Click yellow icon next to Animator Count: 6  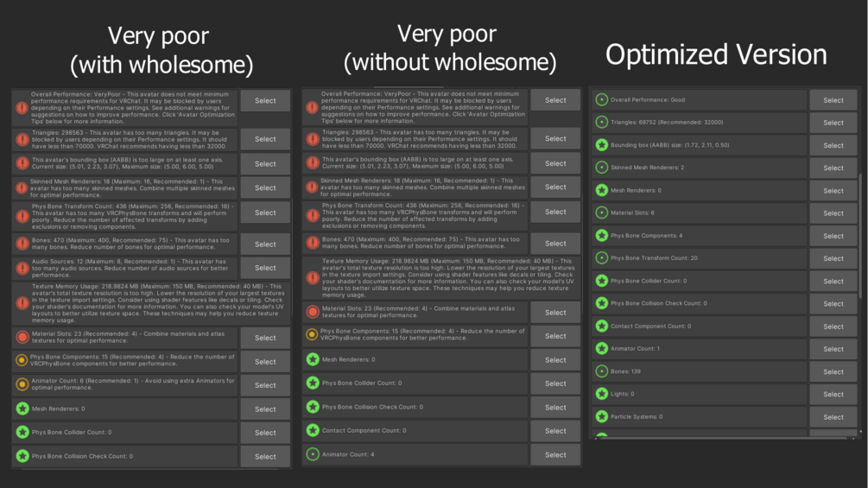[22, 384]
